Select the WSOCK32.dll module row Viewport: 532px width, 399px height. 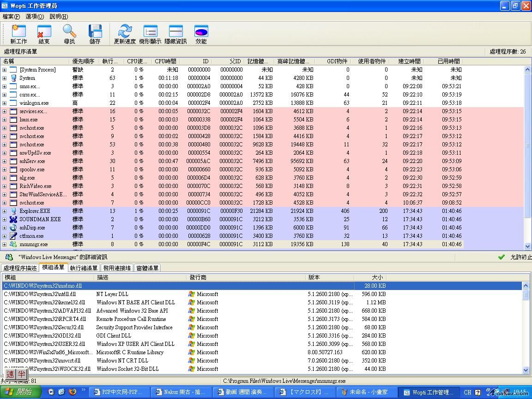(262, 369)
